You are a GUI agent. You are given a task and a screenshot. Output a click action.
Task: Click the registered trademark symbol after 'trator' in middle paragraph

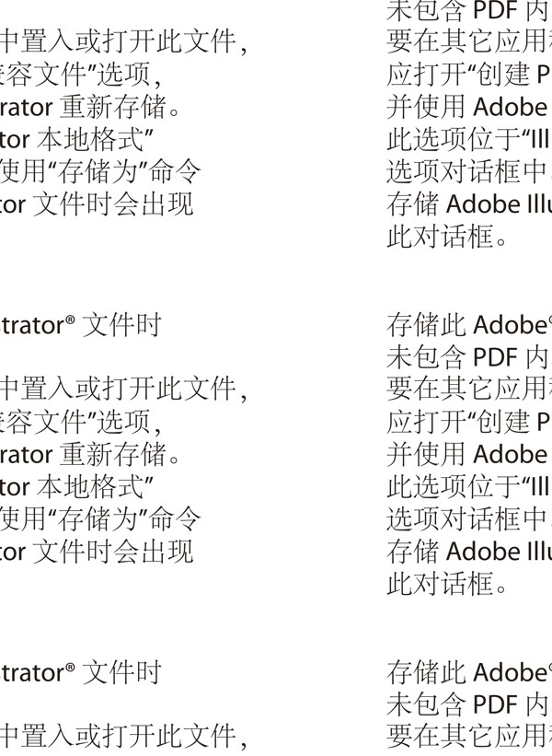(x=70, y=320)
